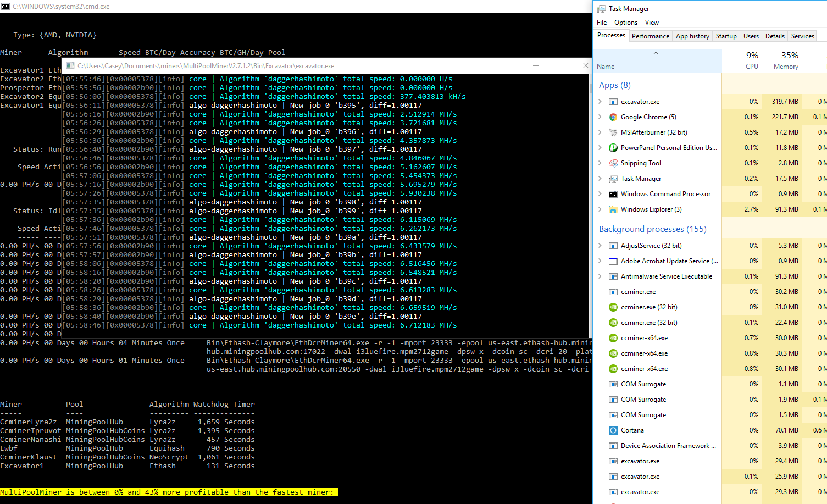Select the Windows Explorer folder icon
This screenshot has height=504, width=827.
(x=613, y=209)
